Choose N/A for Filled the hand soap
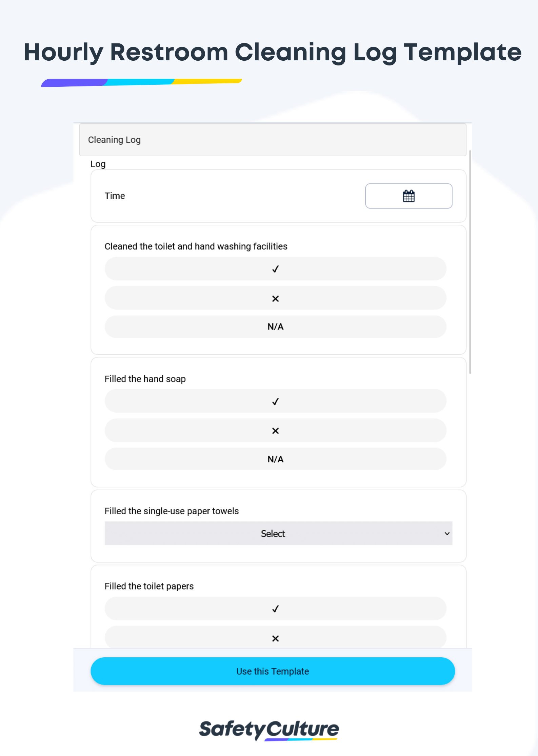Viewport: 538px width, 756px height. point(275,459)
